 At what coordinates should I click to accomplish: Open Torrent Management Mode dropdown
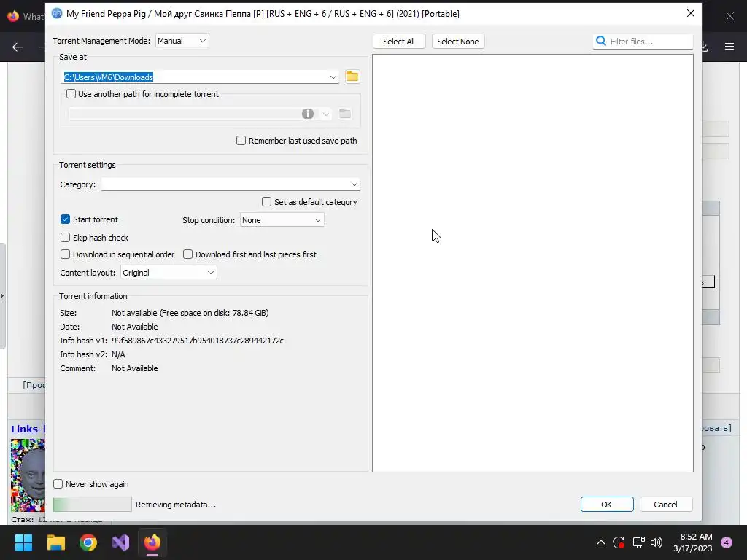point(182,41)
